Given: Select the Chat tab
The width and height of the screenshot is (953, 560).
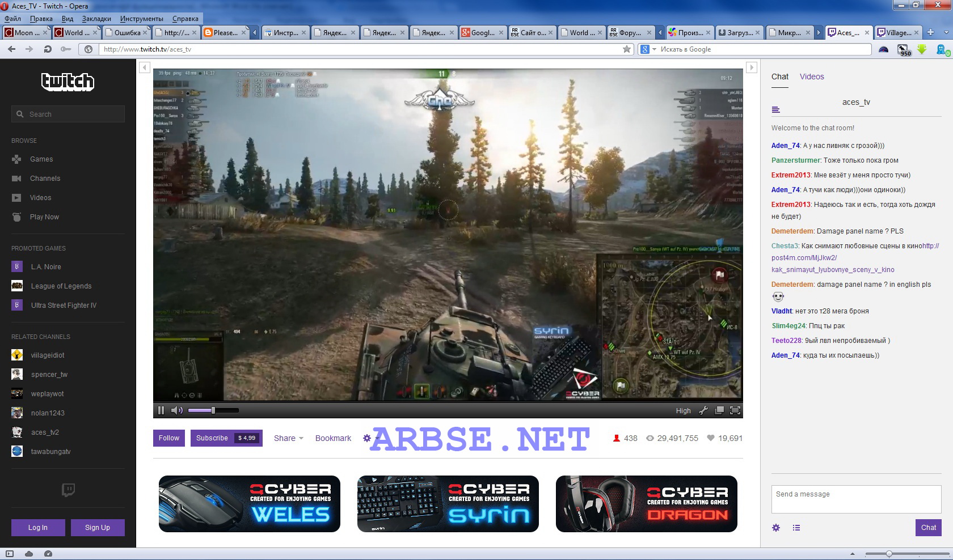Looking at the screenshot, I should click(780, 77).
